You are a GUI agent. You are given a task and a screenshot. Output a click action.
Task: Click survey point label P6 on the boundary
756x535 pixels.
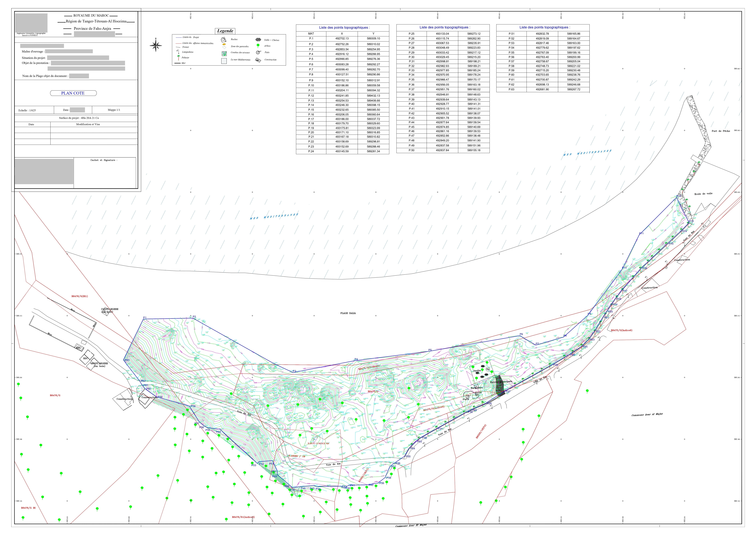pos(521,334)
